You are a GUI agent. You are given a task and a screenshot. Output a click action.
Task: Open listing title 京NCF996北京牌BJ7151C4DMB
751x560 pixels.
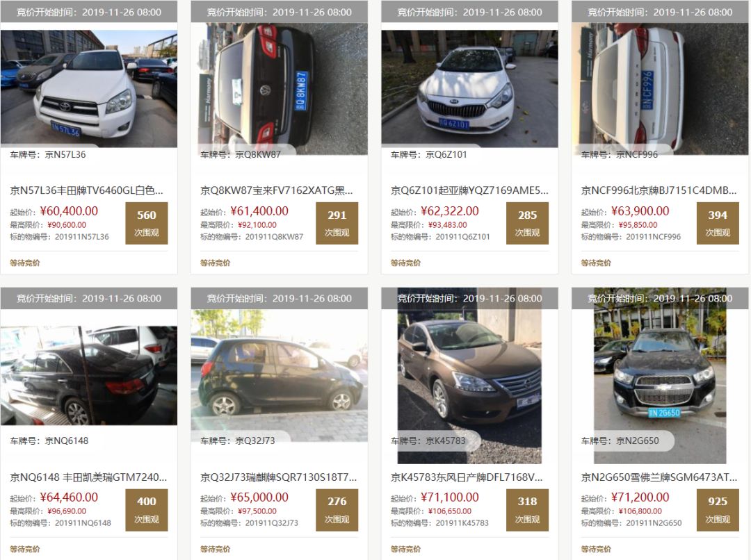coord(659,190)
